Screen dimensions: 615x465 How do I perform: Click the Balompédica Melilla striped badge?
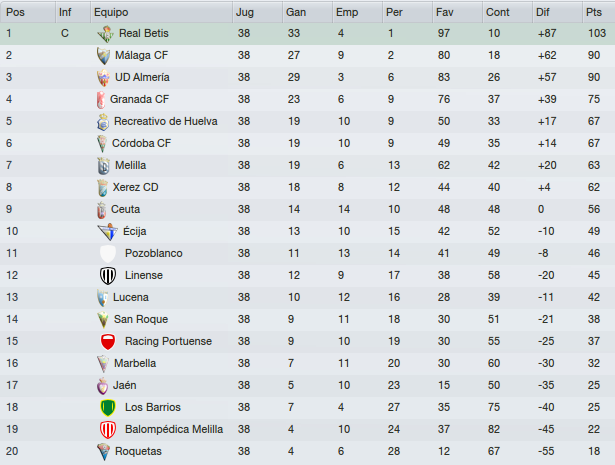(x=108, y=429)
